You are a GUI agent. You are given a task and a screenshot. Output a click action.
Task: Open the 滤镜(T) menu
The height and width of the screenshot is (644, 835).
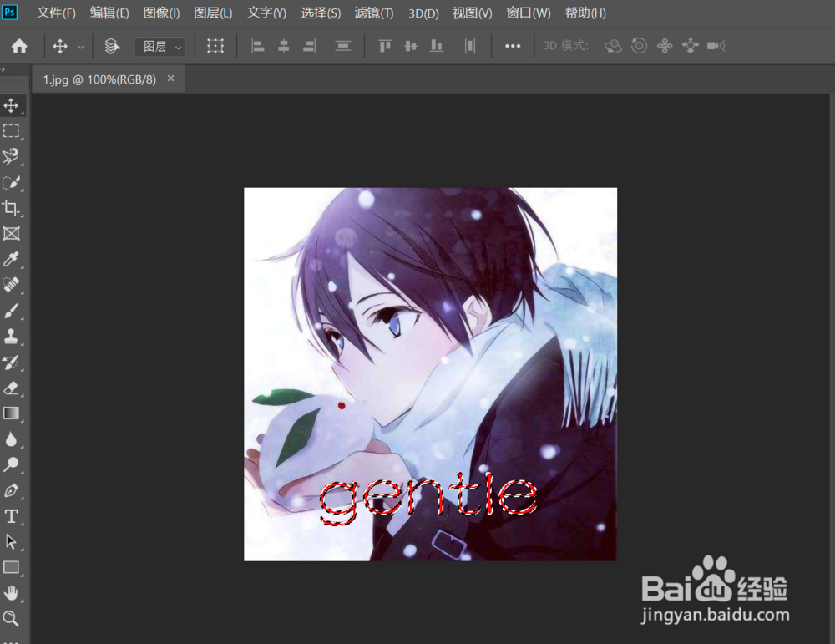pyautogui.click(x=374, y=13)
